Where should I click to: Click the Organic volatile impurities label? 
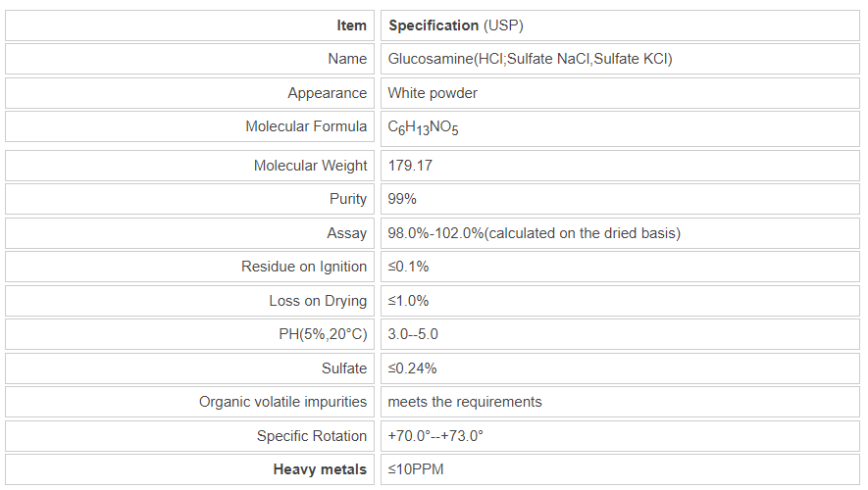tap(282, 402)
